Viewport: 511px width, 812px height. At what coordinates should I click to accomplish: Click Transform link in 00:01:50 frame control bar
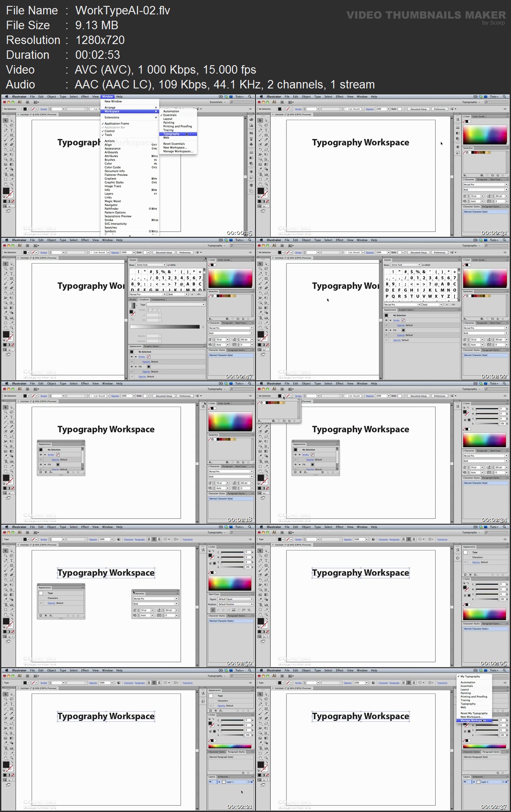click(x=187, y=539)
